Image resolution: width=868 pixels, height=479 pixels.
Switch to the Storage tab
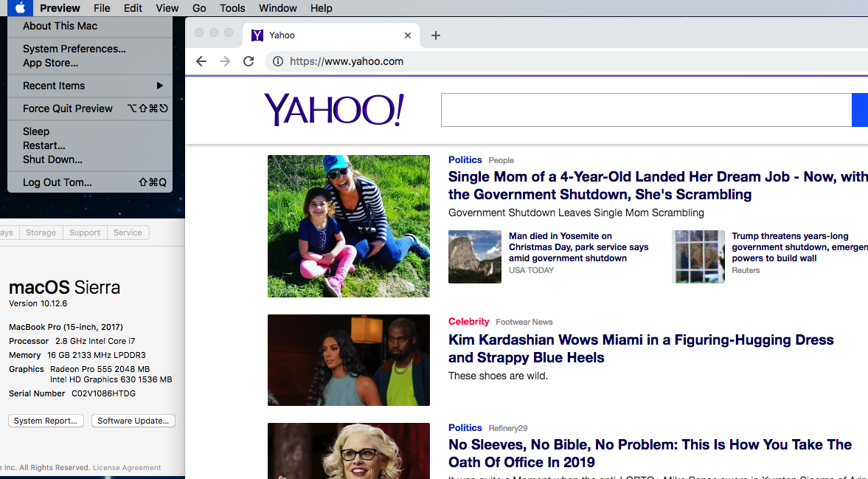coord(41,232)
